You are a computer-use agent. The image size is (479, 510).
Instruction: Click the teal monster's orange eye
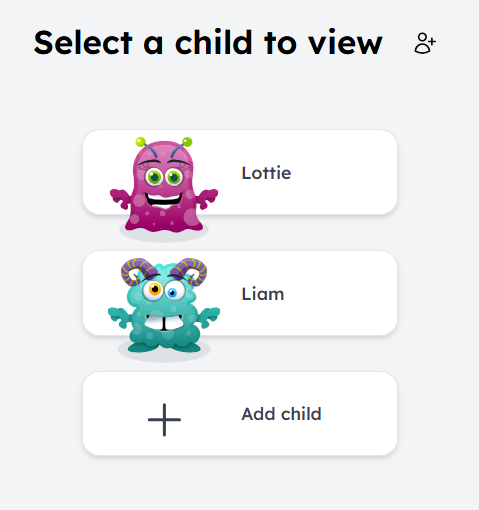point(155,289)
